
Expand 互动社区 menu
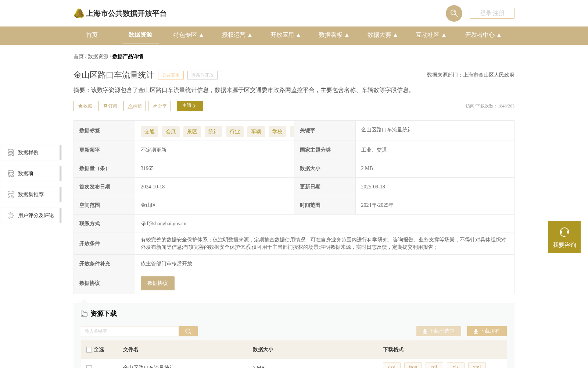click(431, 35)
